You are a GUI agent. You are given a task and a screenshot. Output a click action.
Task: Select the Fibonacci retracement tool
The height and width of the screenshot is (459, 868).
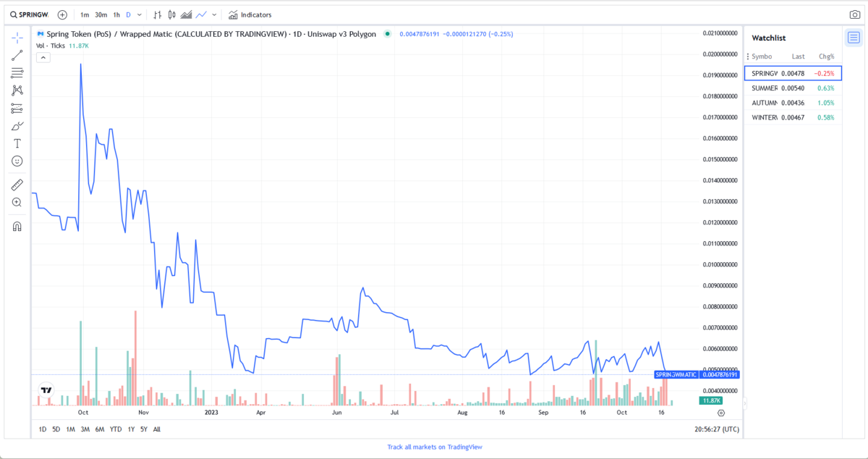coord(17,73)
